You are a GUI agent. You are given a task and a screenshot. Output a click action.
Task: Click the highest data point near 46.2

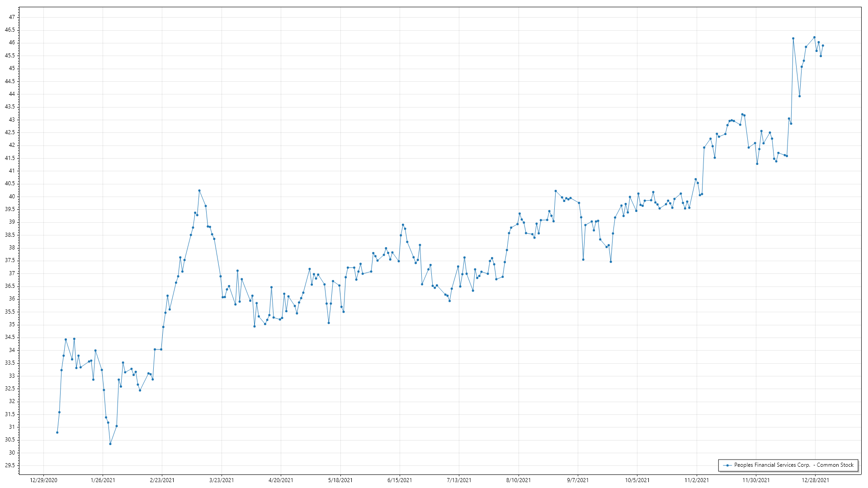(x=814, y=38)
